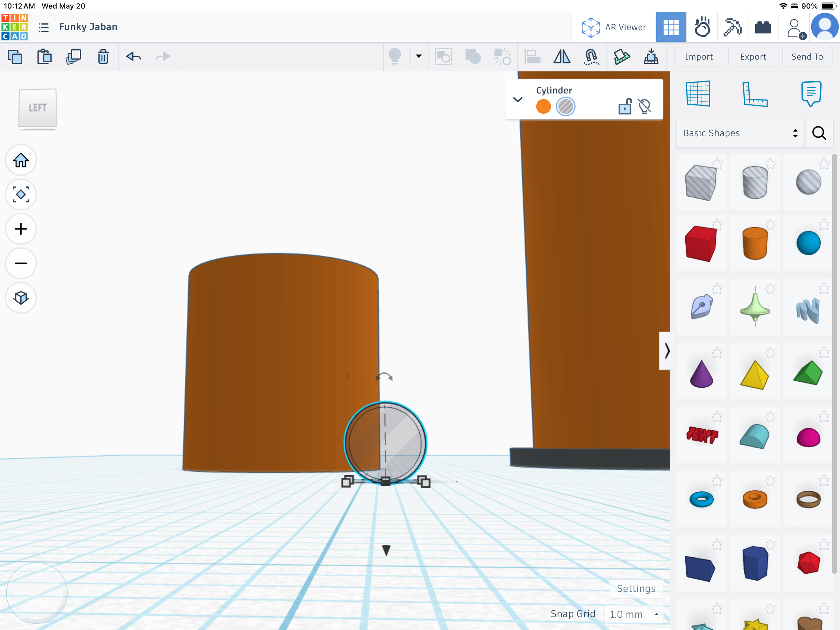Collapse the shapes panel arrow

pos(667,350)
